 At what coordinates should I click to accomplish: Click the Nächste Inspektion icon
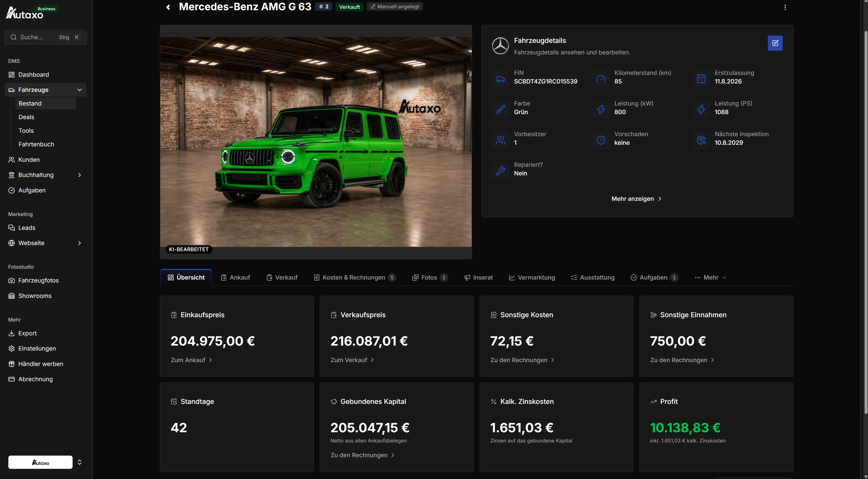[x=701, y=140]
